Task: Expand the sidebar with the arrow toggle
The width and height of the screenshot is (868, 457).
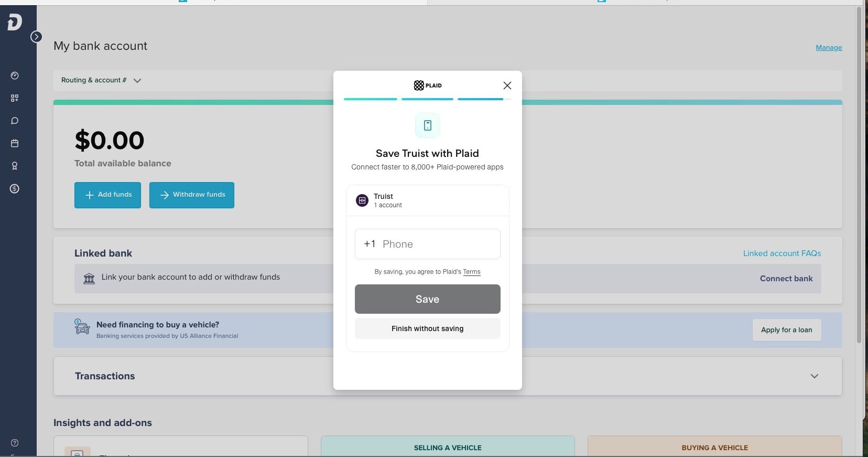Action: coord(36,37)
